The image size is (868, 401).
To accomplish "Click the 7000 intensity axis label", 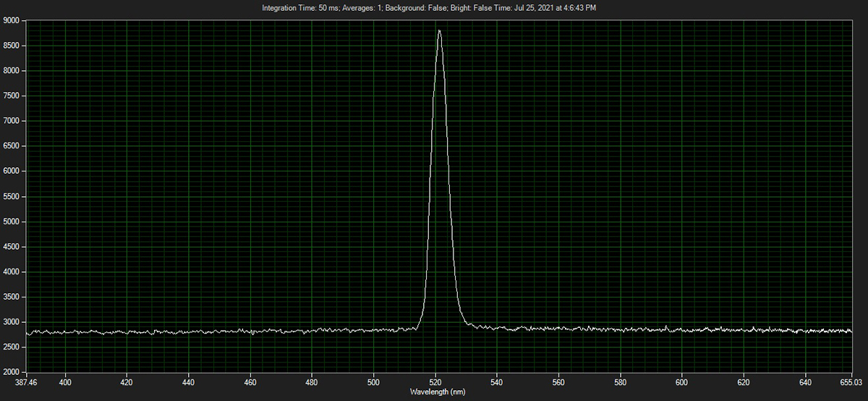I will tap(12, 121).
